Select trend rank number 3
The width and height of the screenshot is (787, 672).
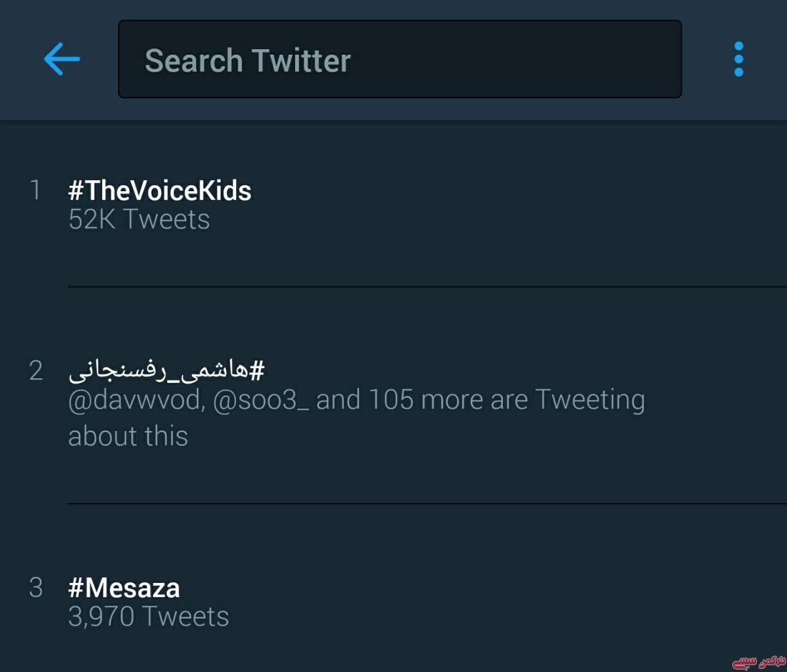[36, 588]
